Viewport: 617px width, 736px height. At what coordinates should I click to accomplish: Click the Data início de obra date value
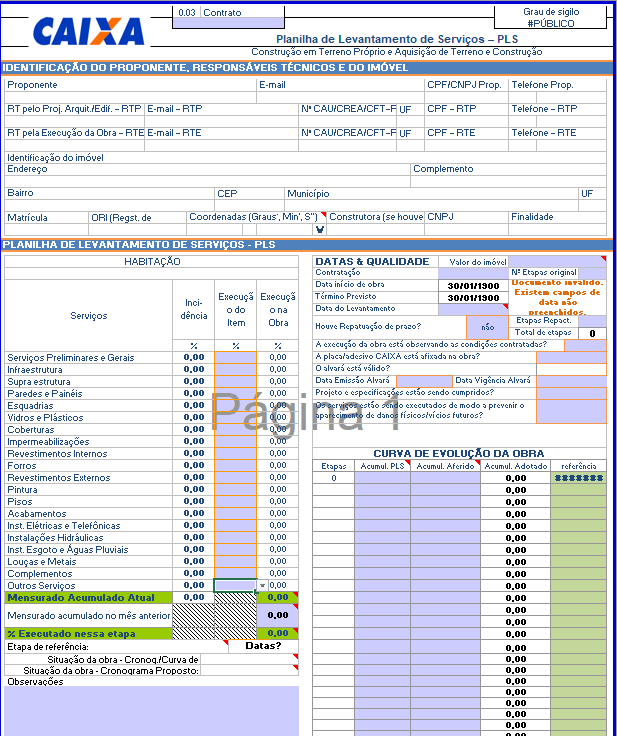tap(473, 285)
